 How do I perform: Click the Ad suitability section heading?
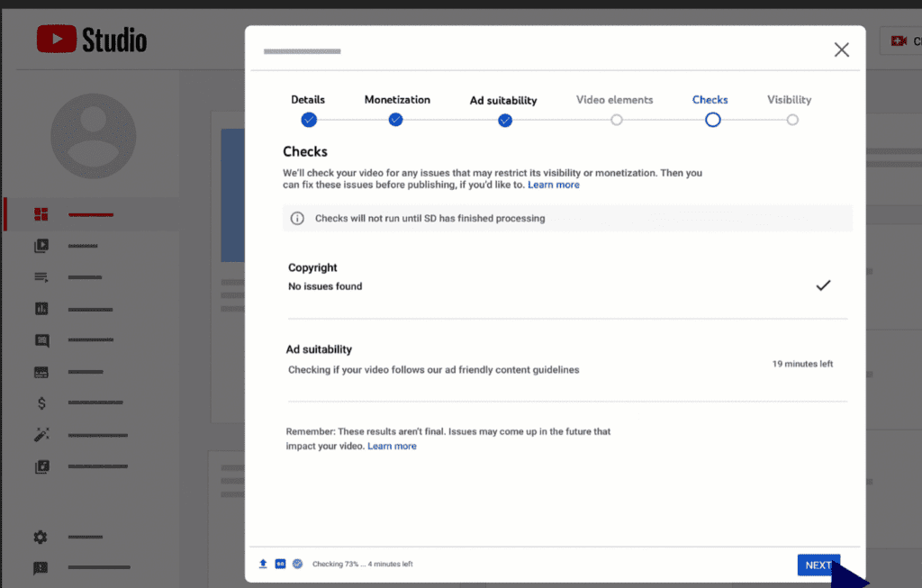click(319, 349)
